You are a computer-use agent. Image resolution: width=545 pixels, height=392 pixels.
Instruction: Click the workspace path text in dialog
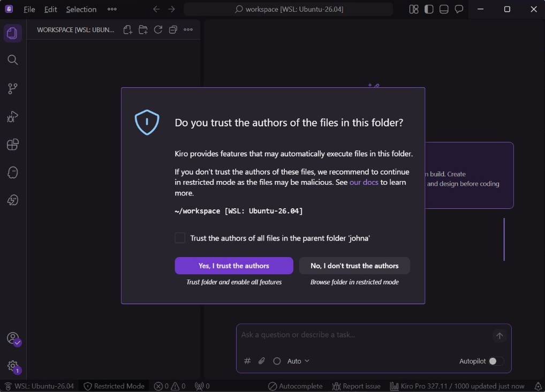[239, 211]
